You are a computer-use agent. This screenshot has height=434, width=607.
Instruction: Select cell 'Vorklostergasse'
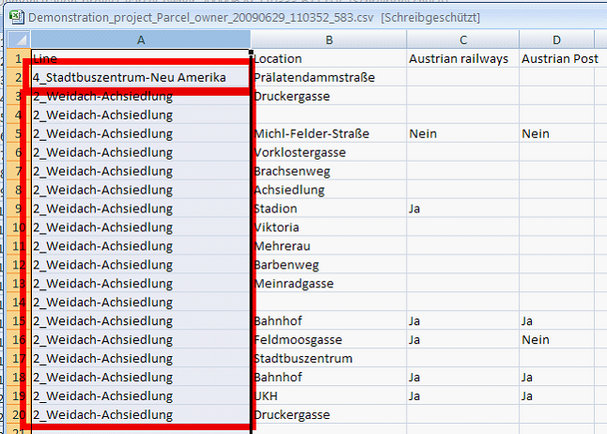[329, 153]
